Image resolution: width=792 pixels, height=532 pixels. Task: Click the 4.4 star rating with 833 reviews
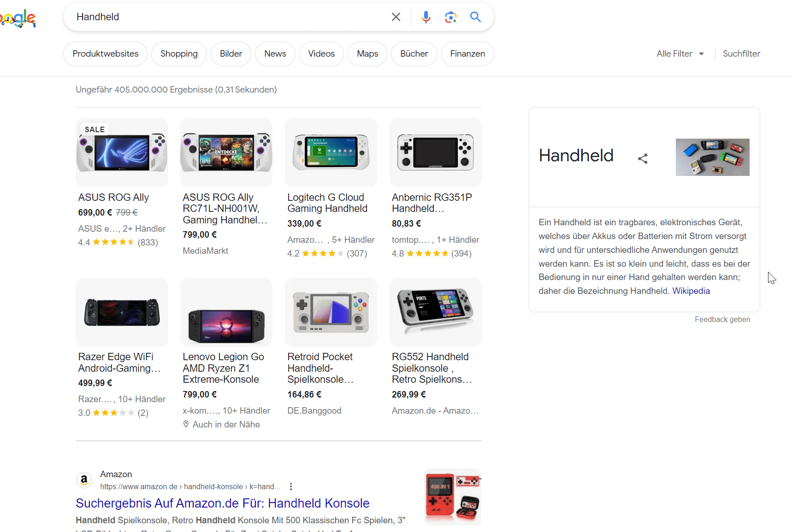coord(118,242)
